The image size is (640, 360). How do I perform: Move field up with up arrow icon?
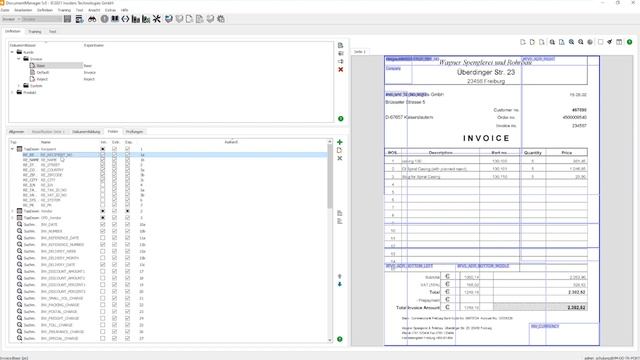[340, 277]
